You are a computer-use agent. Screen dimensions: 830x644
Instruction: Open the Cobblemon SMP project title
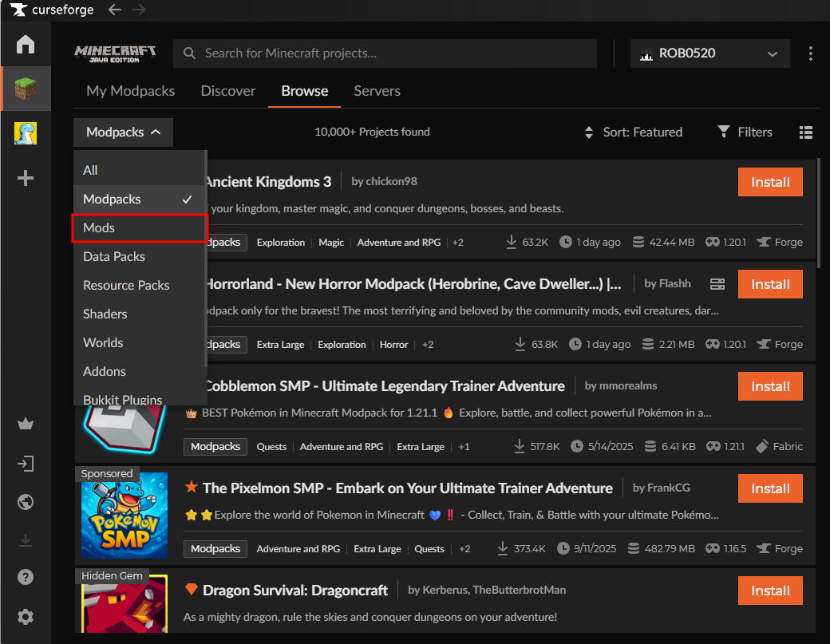pos(385,386)
